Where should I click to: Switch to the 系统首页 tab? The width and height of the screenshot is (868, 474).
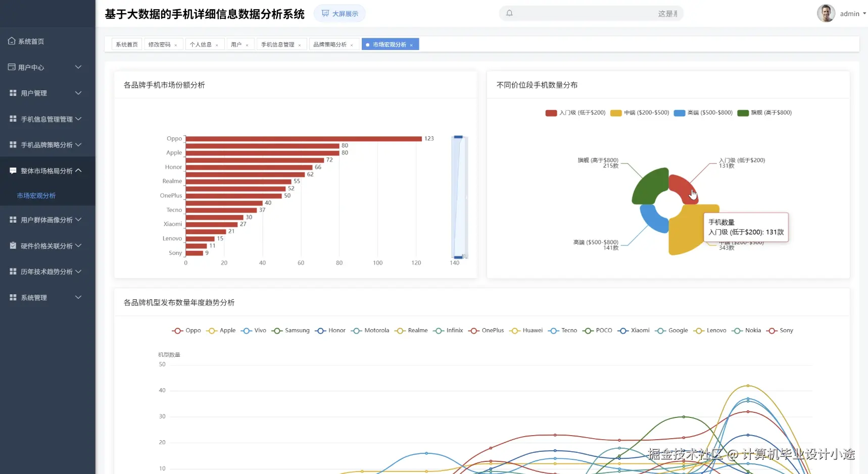click(127, 44)
